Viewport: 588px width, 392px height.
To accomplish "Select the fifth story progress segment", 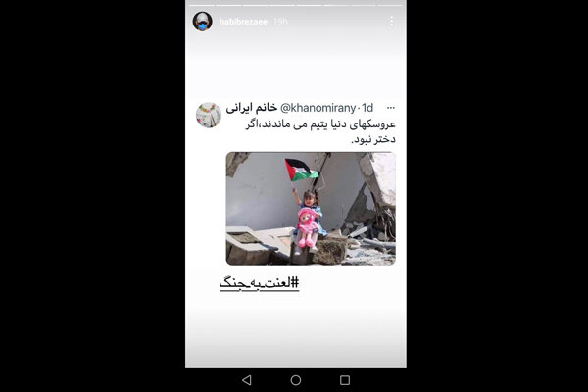I will pos(309,5).
